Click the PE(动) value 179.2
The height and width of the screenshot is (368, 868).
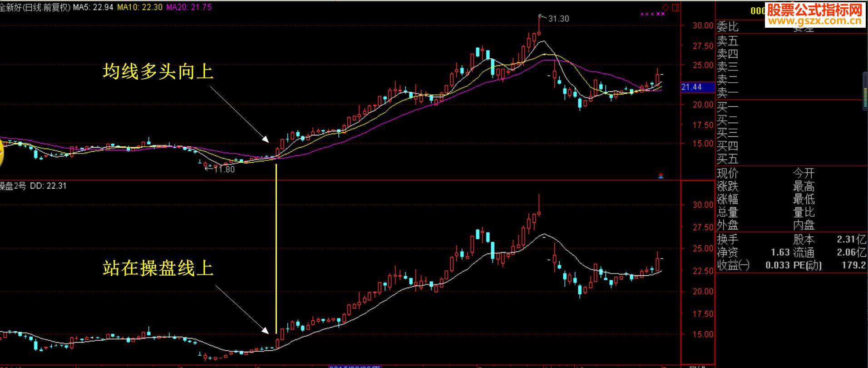pos(853,265)
